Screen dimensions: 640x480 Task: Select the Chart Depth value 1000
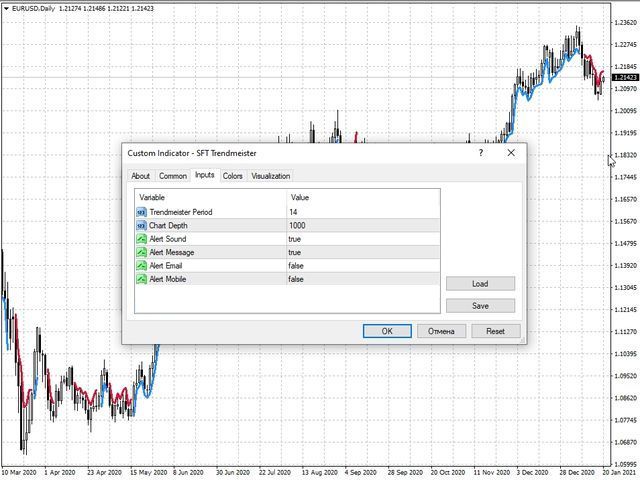(x=297, y=226)
